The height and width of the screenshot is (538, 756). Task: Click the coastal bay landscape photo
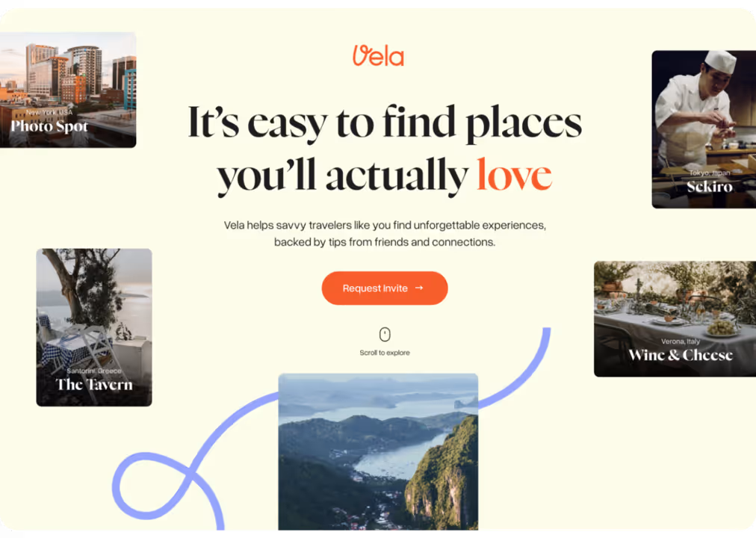point(378,452)
